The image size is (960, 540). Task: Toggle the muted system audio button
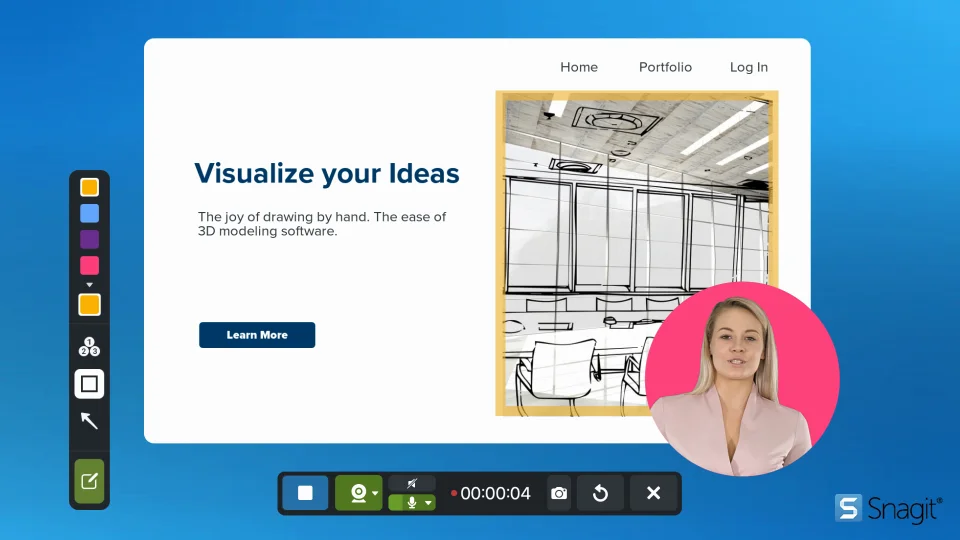(x=412, y=483)
